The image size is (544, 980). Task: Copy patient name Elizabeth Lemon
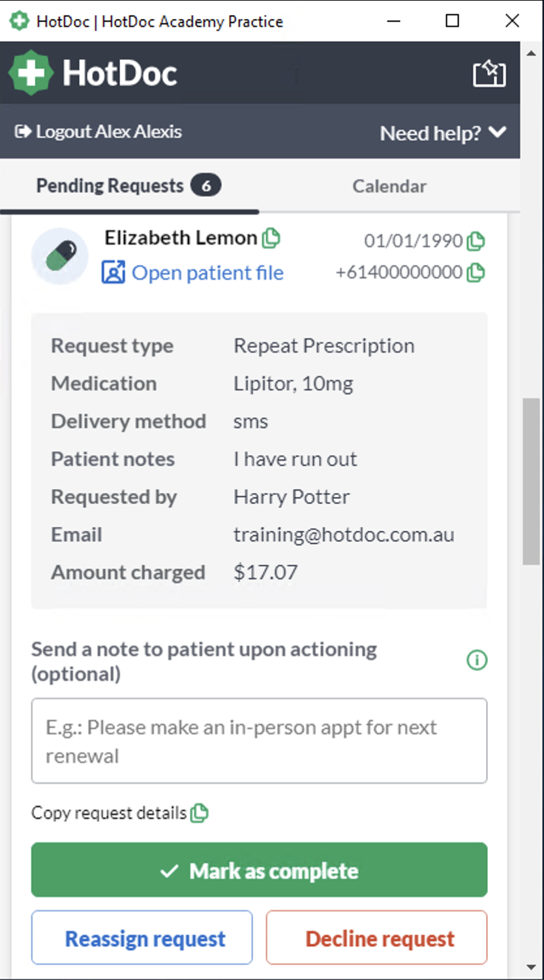pos(271,238)
